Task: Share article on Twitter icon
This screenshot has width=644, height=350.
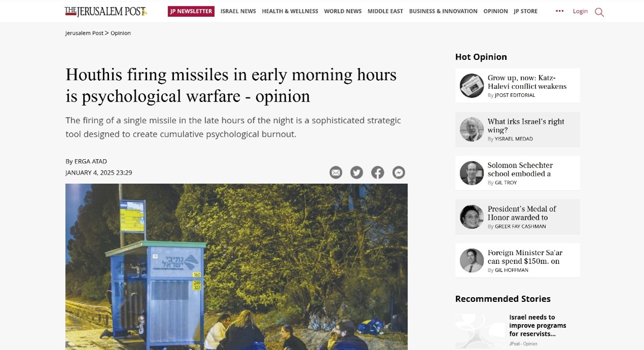Action: click(357, 172)
